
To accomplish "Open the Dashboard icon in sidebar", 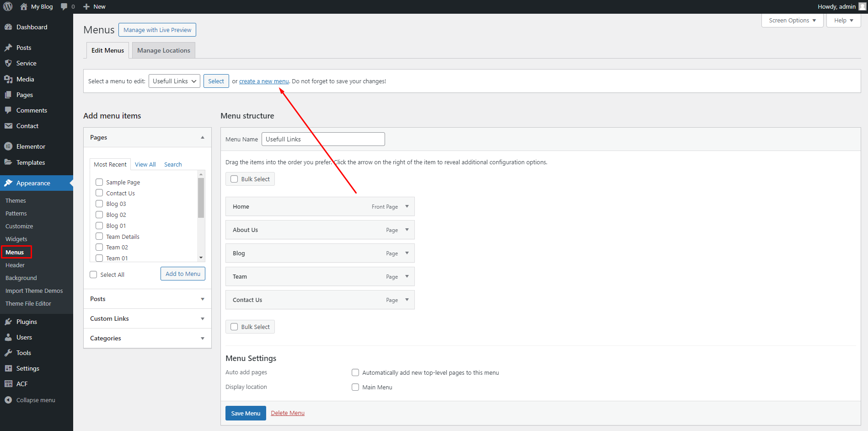I will point(8,27).
